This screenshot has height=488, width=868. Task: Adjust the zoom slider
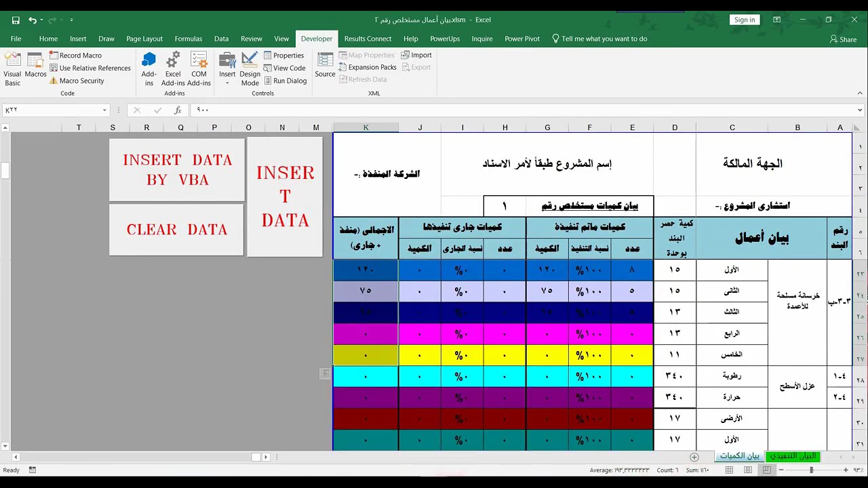tap(811, 470)
